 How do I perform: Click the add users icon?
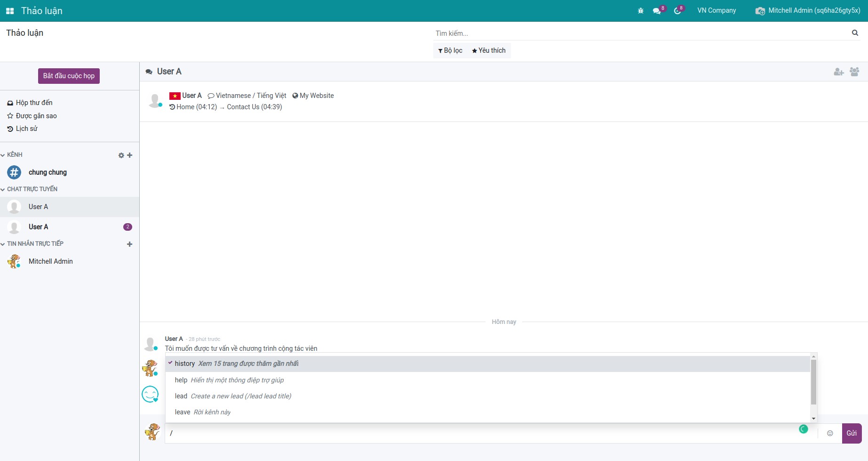[838, 72]
